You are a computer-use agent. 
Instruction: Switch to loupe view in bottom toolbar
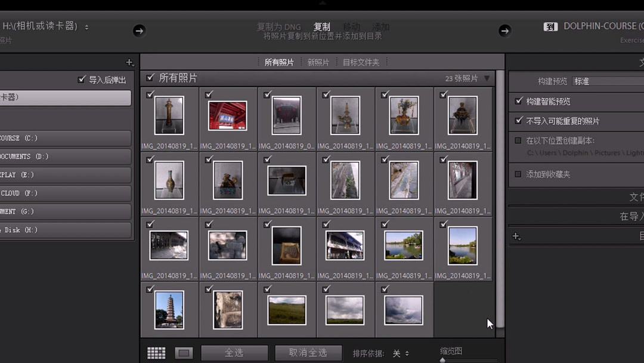click(184, 352)
